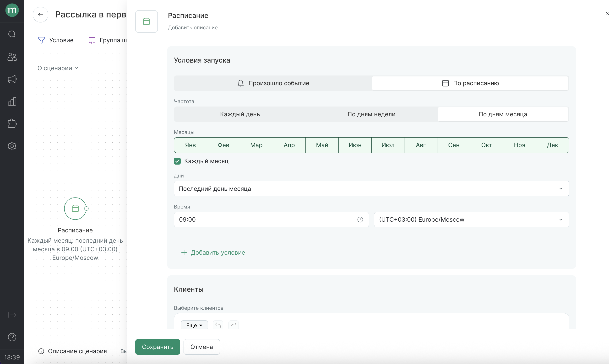Toggle month Фев
The image size is (609, 364).
click(x=223, y=145)
